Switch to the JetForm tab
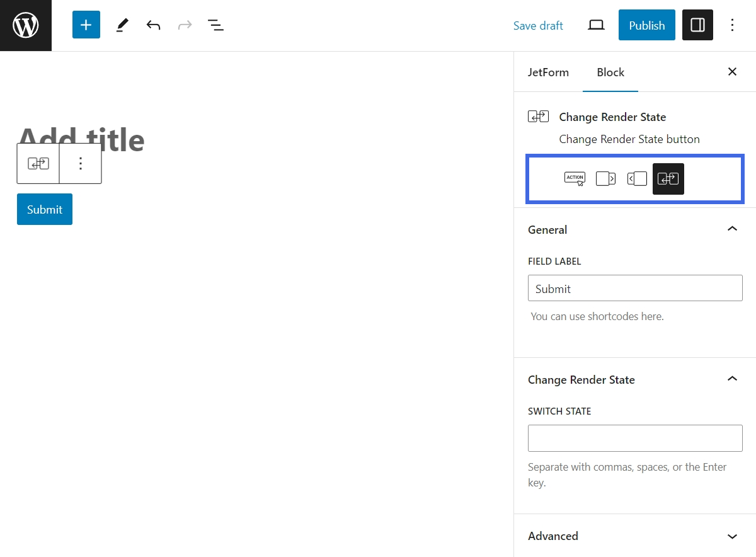Image resolution: width=756 pixels, height=557 pixels. 548,72
